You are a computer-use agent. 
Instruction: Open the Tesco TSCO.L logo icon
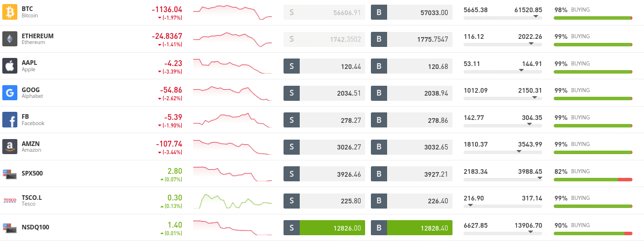coord(10,200)
